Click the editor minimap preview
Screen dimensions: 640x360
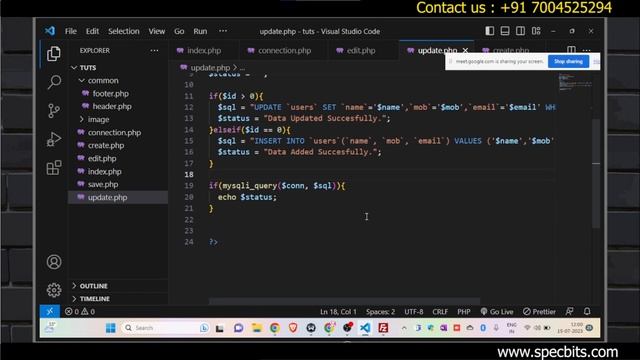[x=575, y=82]
